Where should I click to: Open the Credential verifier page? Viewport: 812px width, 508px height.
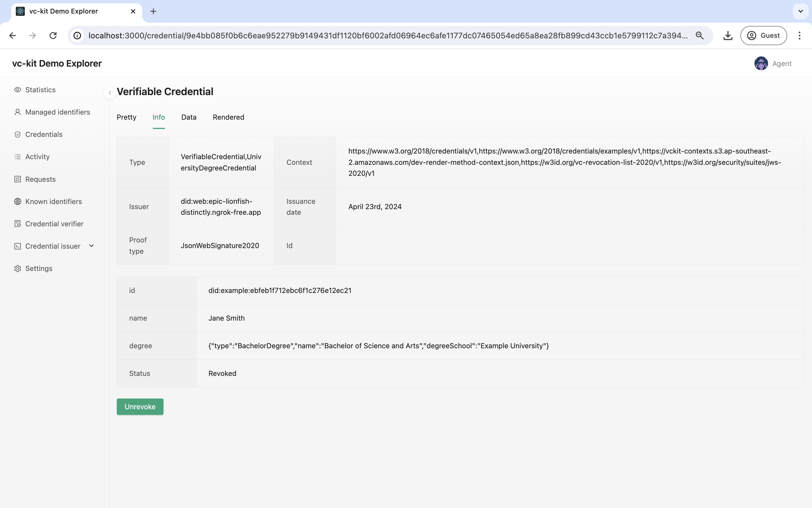coord(54,224)
